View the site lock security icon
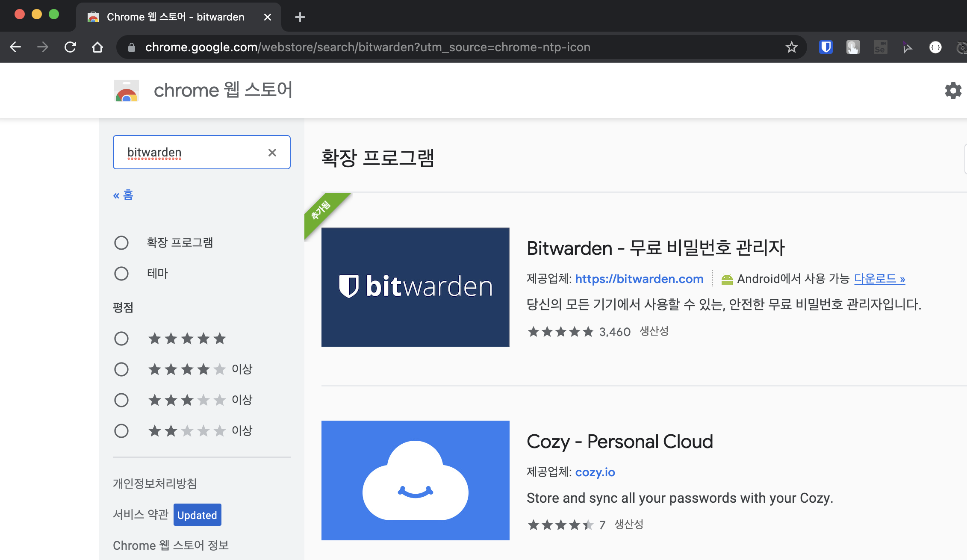Viewport: 967px width, 560px height. coord(132,47)
